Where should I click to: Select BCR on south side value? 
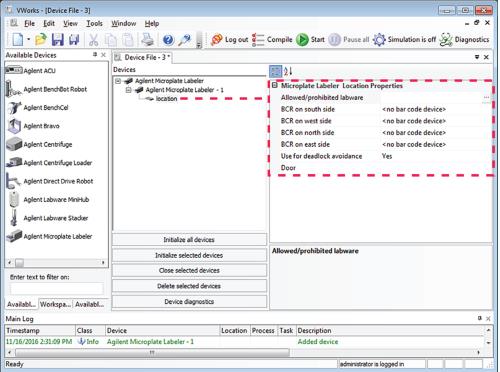point(435,109)
